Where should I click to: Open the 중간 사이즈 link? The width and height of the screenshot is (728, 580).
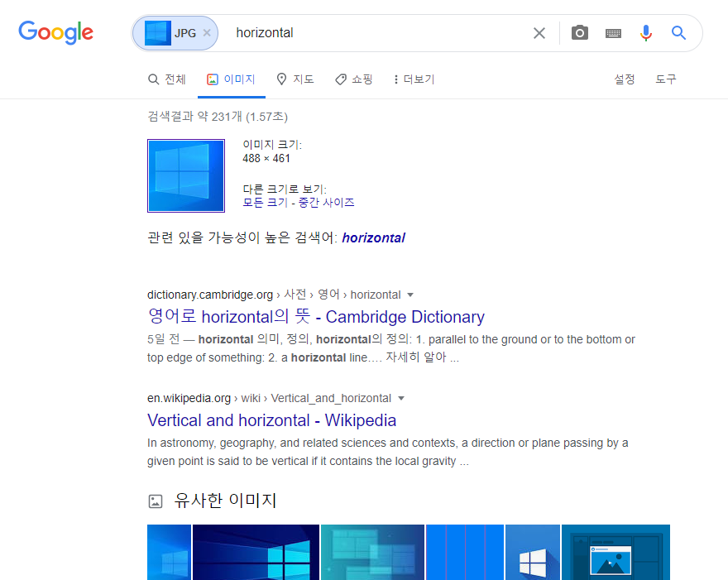[x=327, y=203]
